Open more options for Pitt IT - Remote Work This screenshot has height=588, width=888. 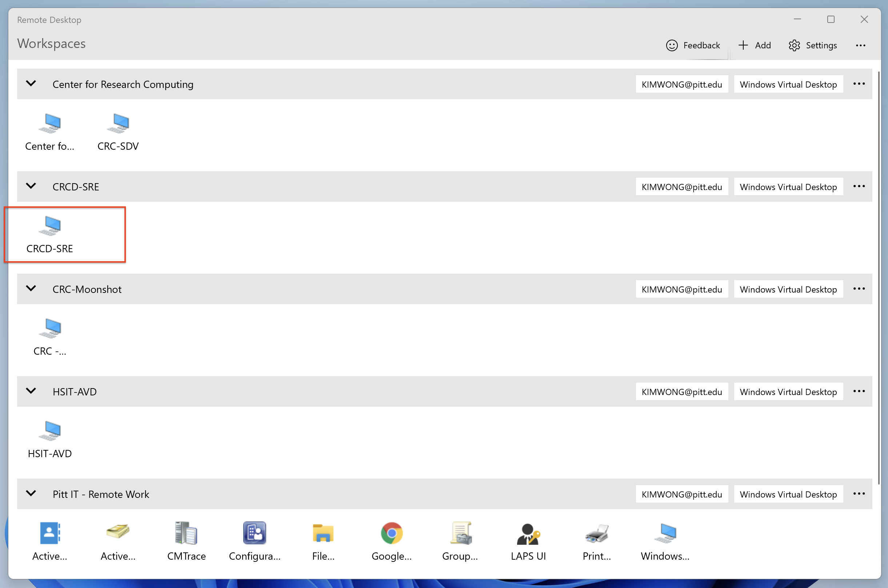[859, 494]
